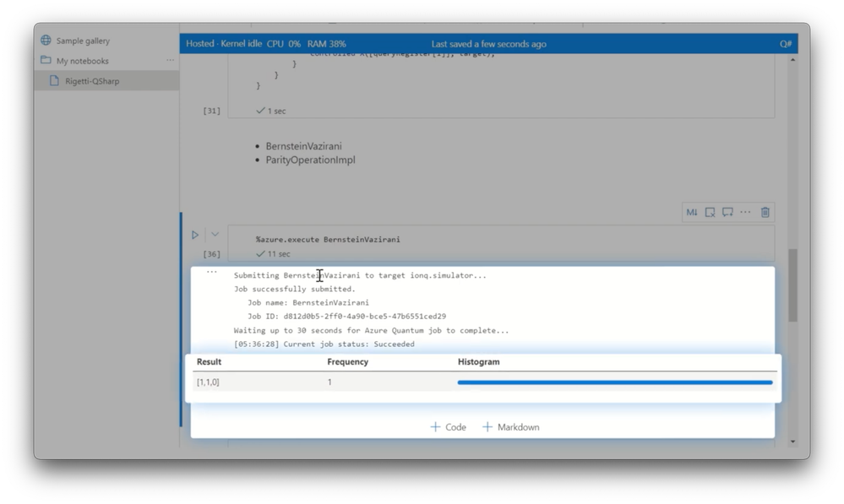Click the Hosted Kernel idle status
This screenshot has height=504, width=844.
[224, 44]
